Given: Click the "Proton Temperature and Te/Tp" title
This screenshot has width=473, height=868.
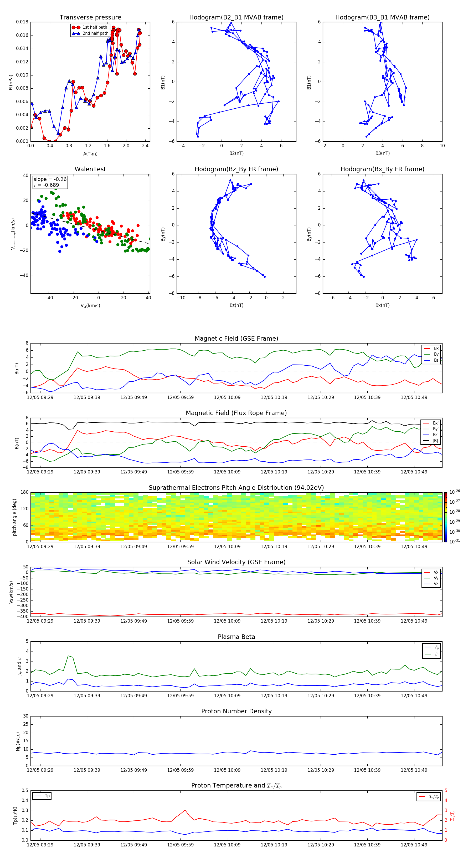Looking at the screenshot, I should click(x=236, y=786).
